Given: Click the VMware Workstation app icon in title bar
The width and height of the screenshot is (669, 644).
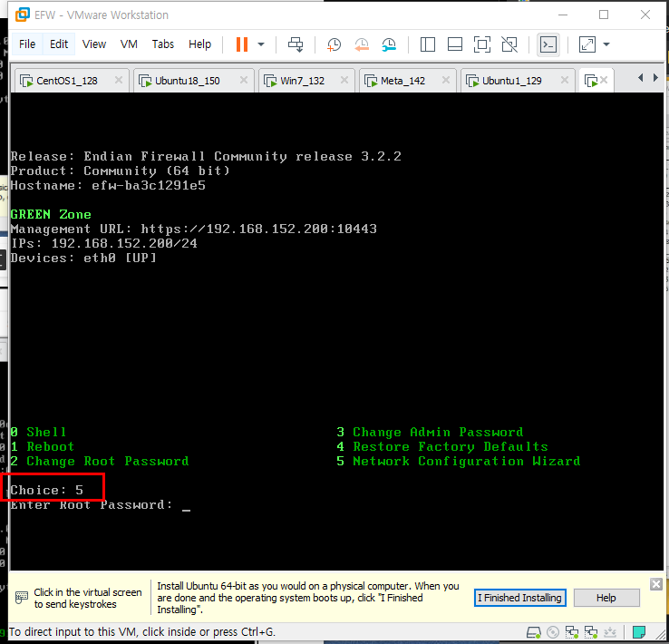Looking at the screenshot, I should [x=22, y=15].
